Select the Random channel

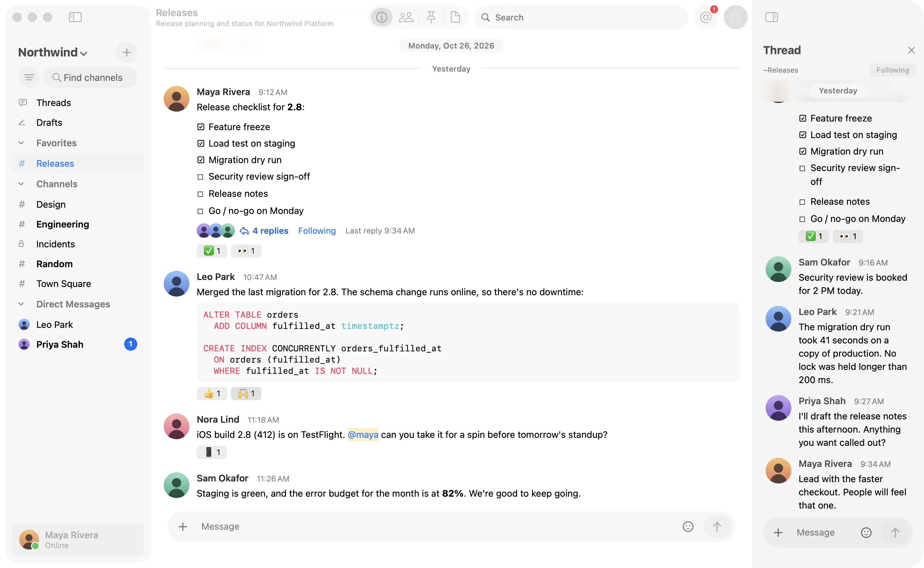pos(78,264)
